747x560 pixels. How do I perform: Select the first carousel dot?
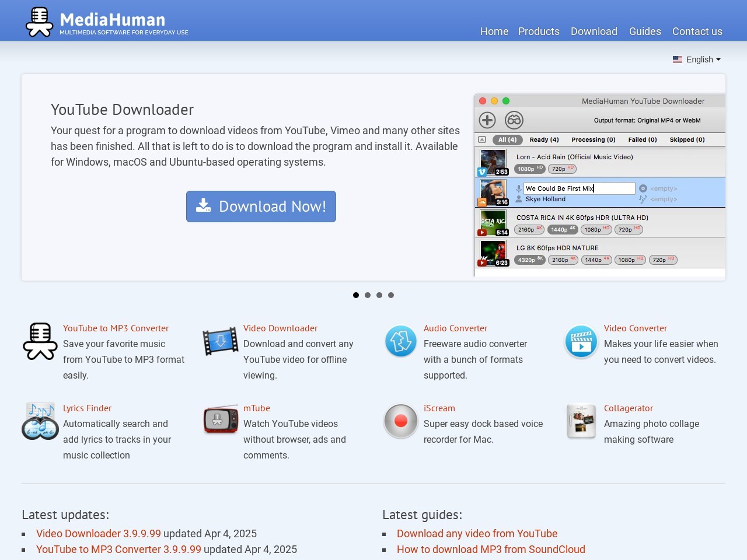[356, 295]
